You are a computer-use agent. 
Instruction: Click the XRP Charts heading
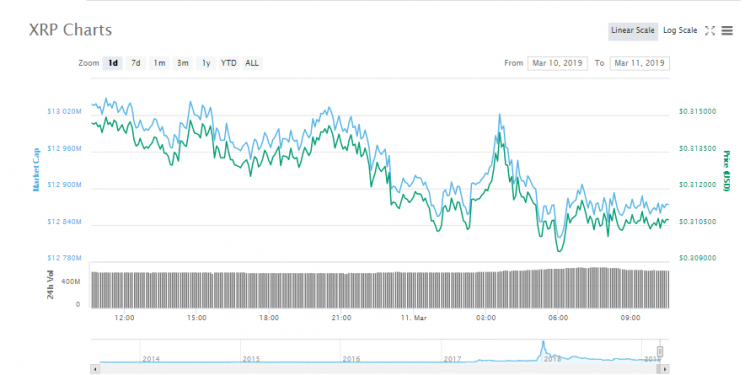pos(70,30)
